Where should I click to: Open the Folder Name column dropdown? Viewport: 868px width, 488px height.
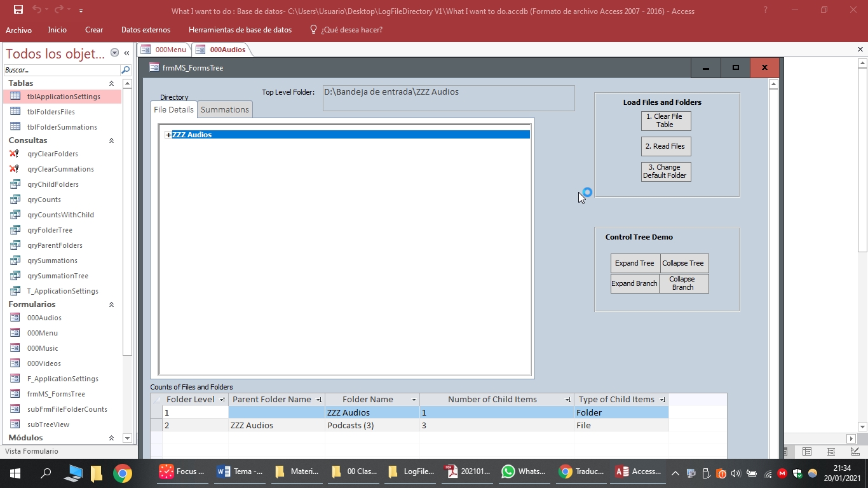point(414,400)
